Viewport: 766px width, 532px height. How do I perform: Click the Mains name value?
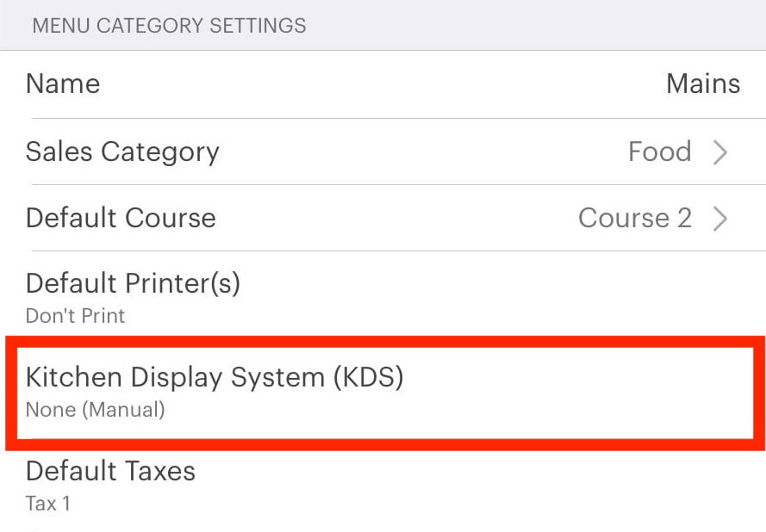click(x=703, y=84)
